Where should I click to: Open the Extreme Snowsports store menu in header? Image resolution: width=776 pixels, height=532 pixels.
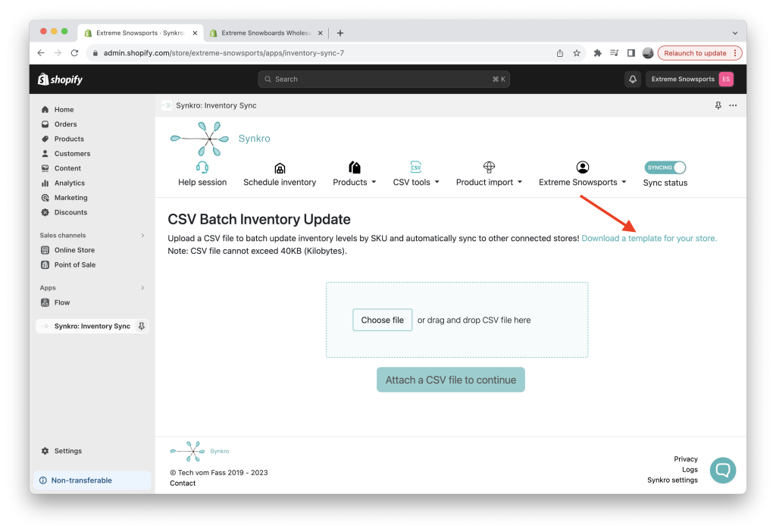tap(690, 79)
